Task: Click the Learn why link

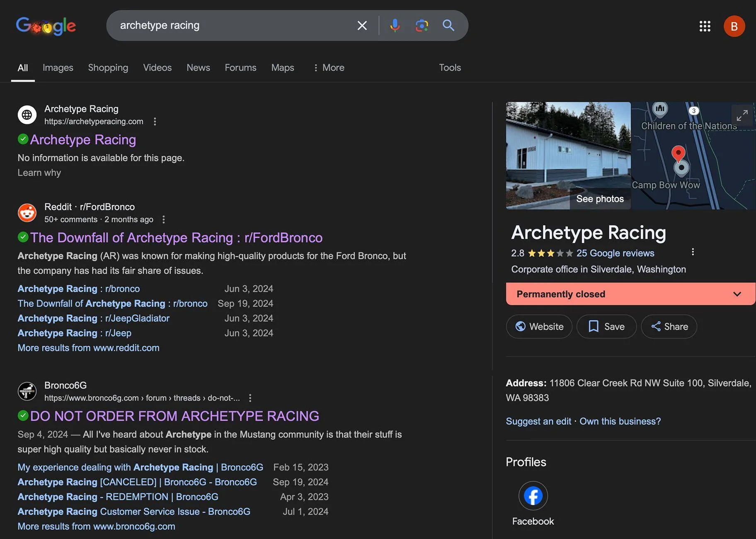Action: (x=39, y=172)
